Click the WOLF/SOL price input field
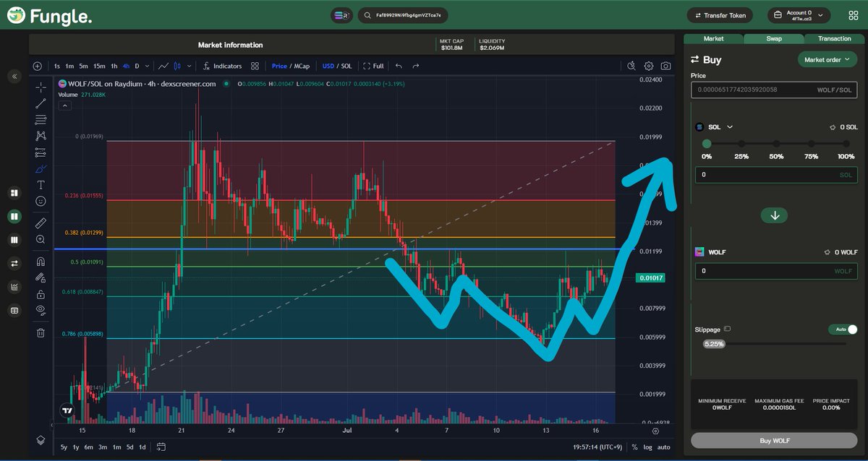Screen dimensions: 868x461 click(774, 90)
